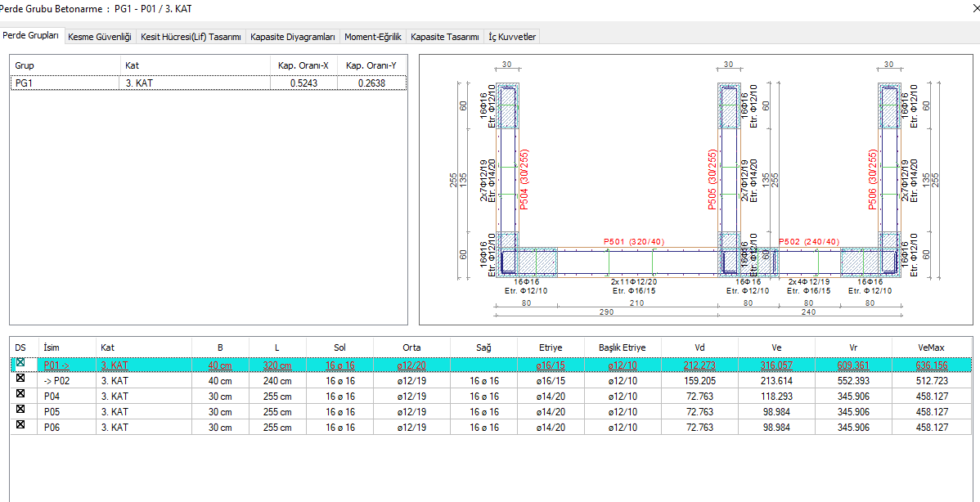Screen dimensions: 980x502
Task: Go to the Kapasite Diyagramları tab
Action: pyautogui.click(x=293, y=37)
